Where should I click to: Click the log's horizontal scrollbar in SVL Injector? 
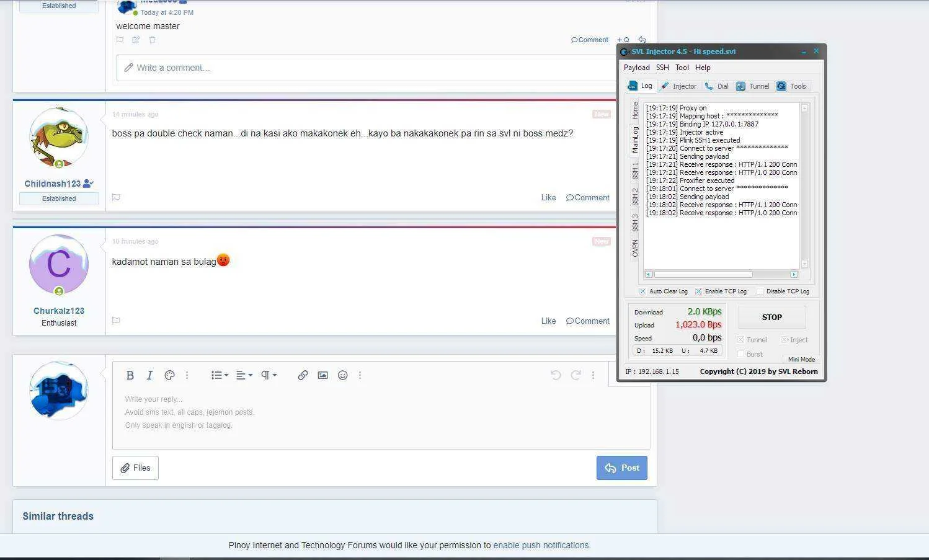[x=721, y=274]
